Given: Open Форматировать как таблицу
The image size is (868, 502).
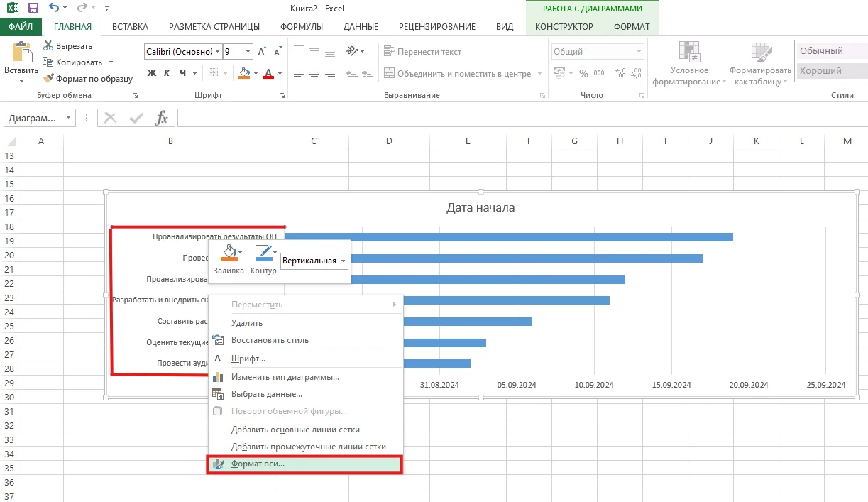Looking at the screenshot, I should pos(761,64).
